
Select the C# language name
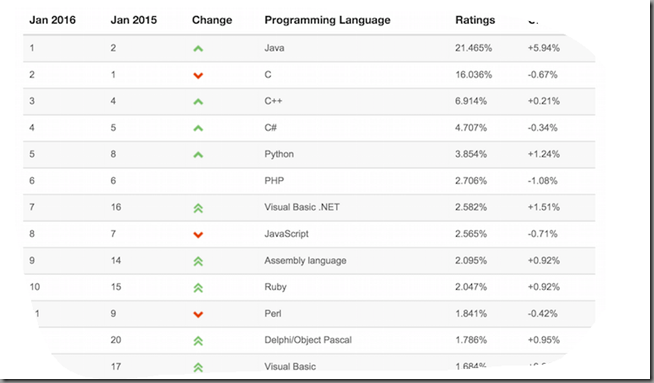(x=270, y=128)
